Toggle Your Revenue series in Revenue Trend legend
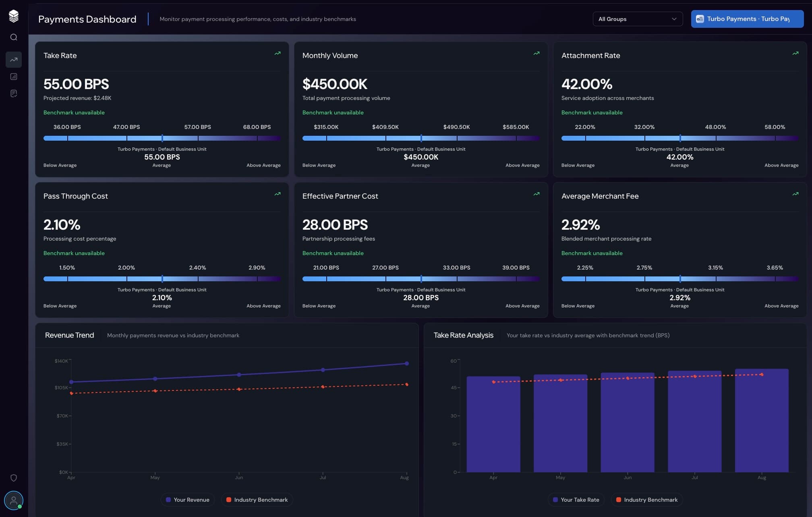Viewport: 812px width, 517px height. click(x=187, y=500)
